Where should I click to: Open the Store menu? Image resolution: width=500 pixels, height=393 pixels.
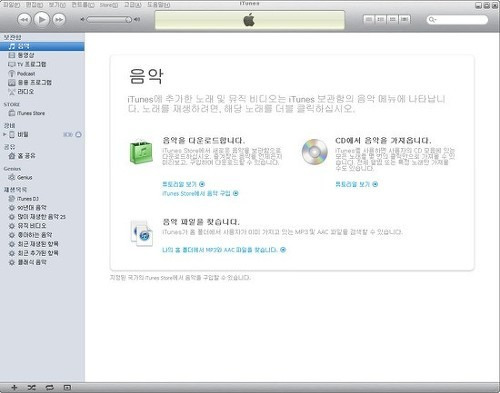109,5
